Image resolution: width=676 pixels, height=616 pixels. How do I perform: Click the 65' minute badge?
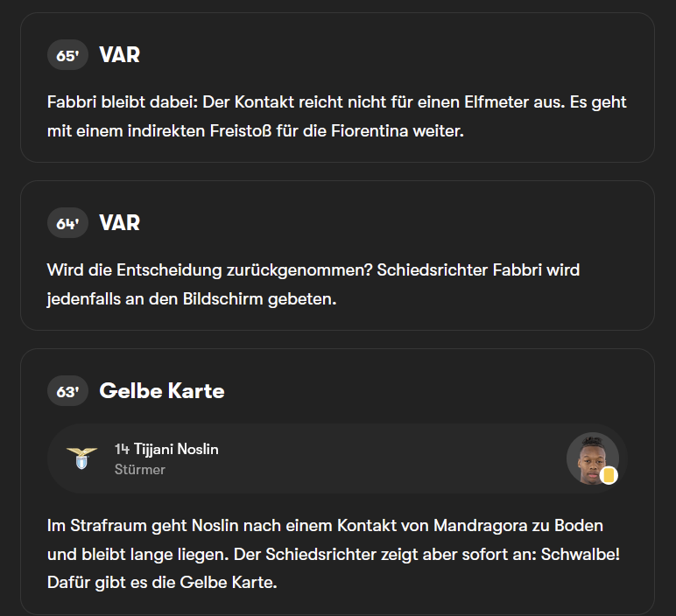point(67,55)
